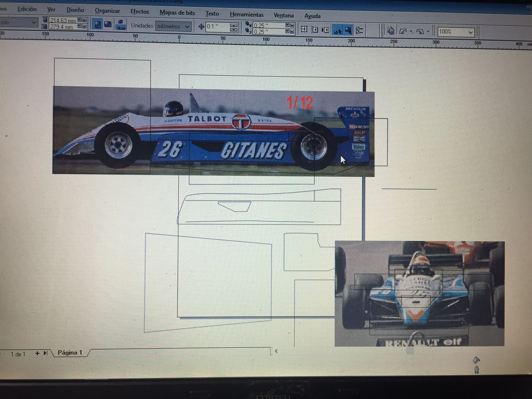
Task: Toggle draw complex objects when moving
Action: pos(337,30)
